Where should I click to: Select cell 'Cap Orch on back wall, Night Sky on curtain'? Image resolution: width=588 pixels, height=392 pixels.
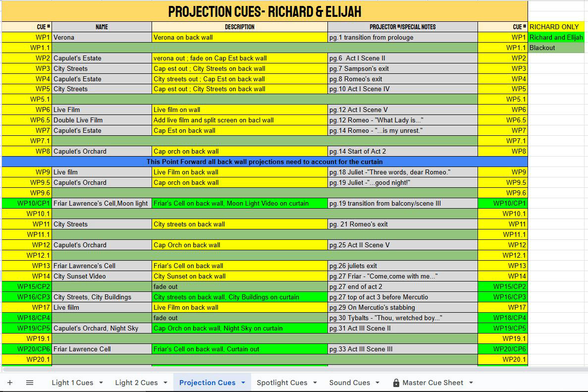[x=240, y=328]
